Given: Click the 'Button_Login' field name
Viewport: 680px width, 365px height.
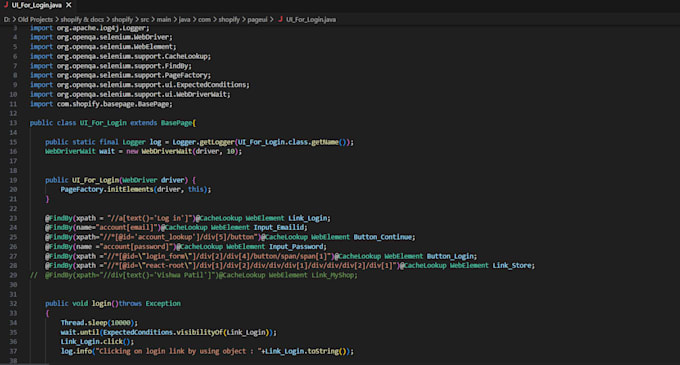Looking at the screenshot, I should (450, 256).
